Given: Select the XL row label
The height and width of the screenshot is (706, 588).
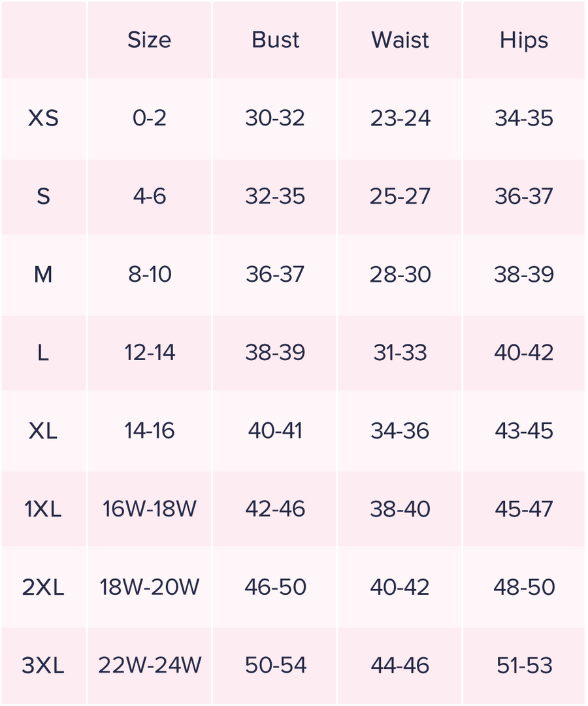Looking at the screenshot, I should coord(43,431).
